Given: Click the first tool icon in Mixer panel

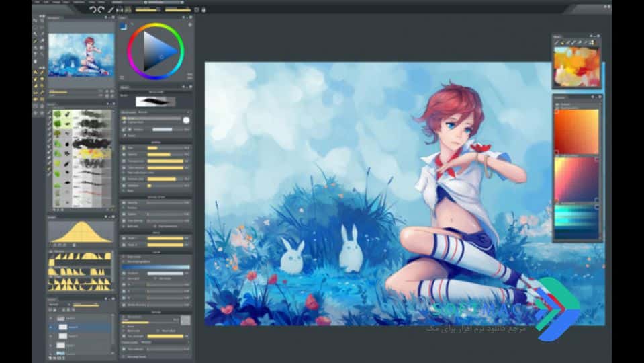Looking at the screenshot, I should (x=557, y=42).
